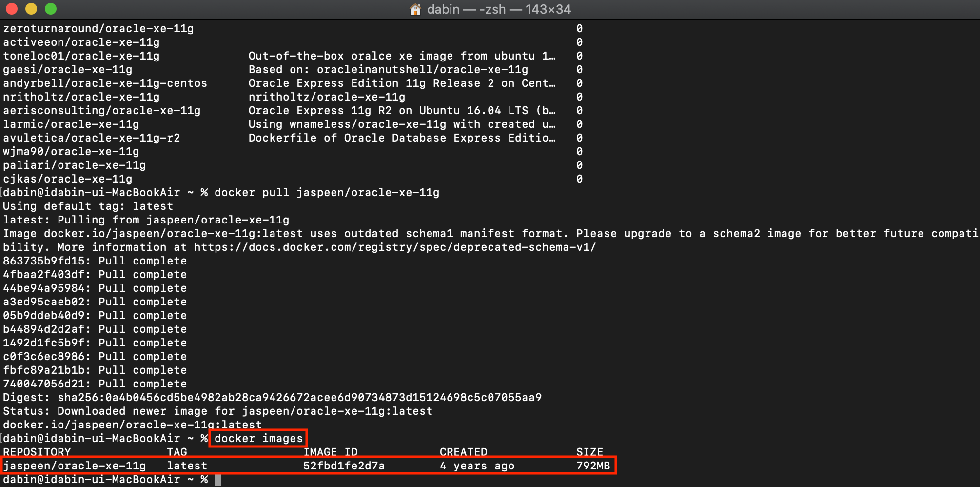
Task: Click layer '1492d1fc5b9f: Pull complete'
Action: [x=95, y=343]
